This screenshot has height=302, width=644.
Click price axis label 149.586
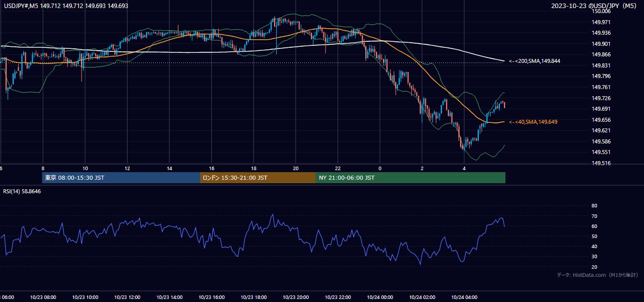601,141
